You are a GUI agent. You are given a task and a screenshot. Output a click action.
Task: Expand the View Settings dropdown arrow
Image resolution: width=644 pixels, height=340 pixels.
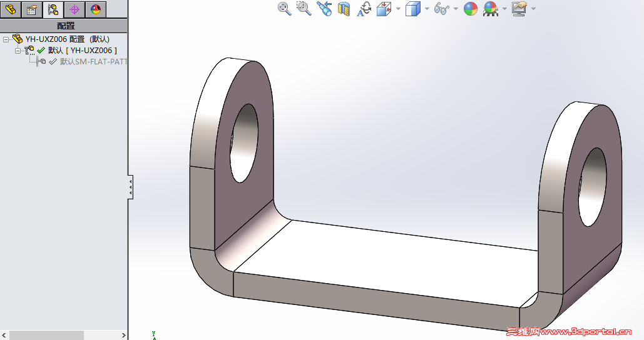pos(533,9)
